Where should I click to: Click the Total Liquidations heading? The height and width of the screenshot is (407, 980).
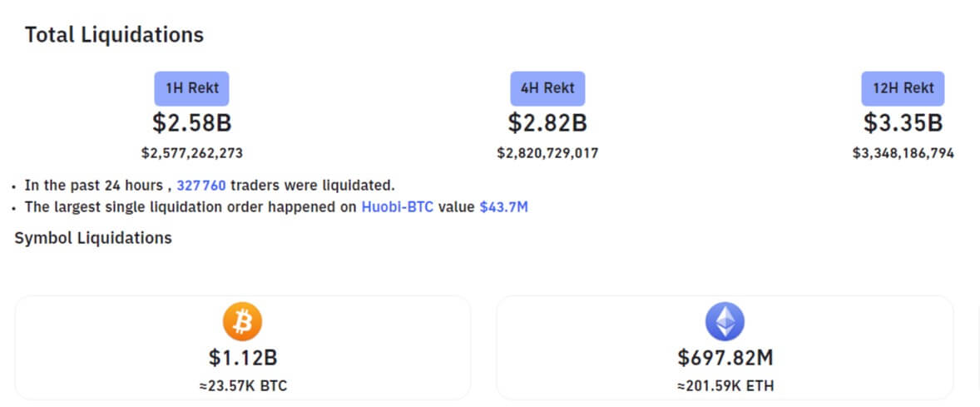[x=114, y=35]
